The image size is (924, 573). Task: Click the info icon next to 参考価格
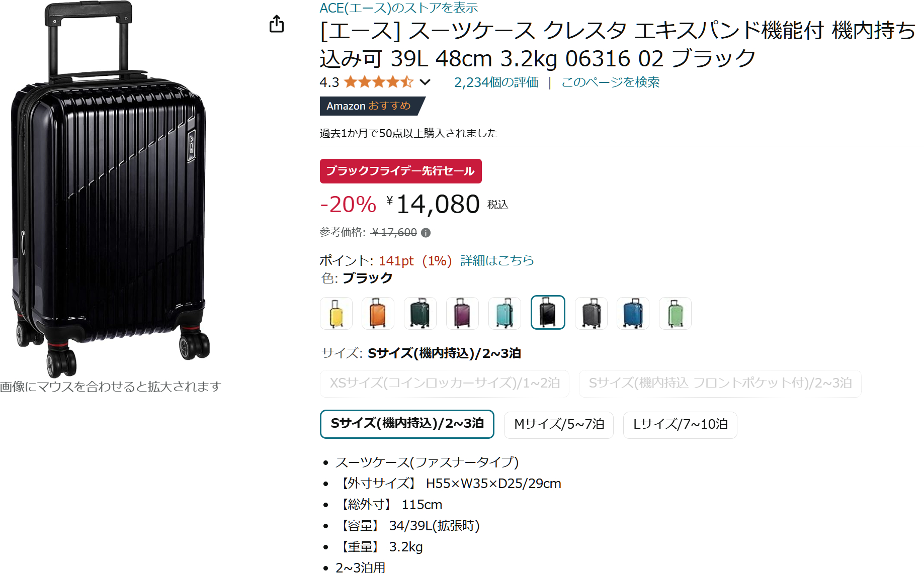[x=426, y=233]
